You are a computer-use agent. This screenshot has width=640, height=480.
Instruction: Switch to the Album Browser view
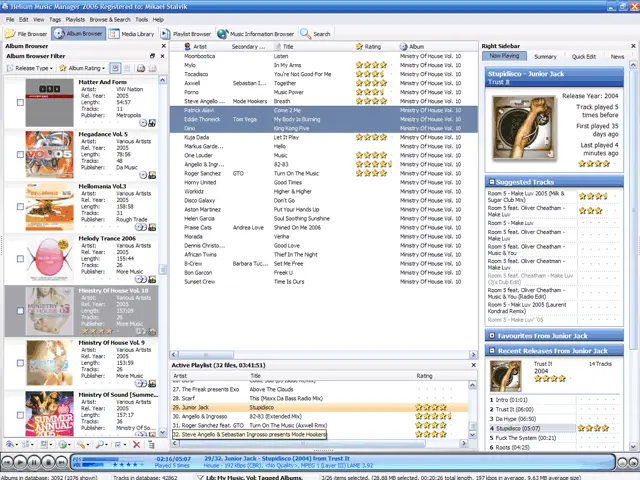point(79,33)
